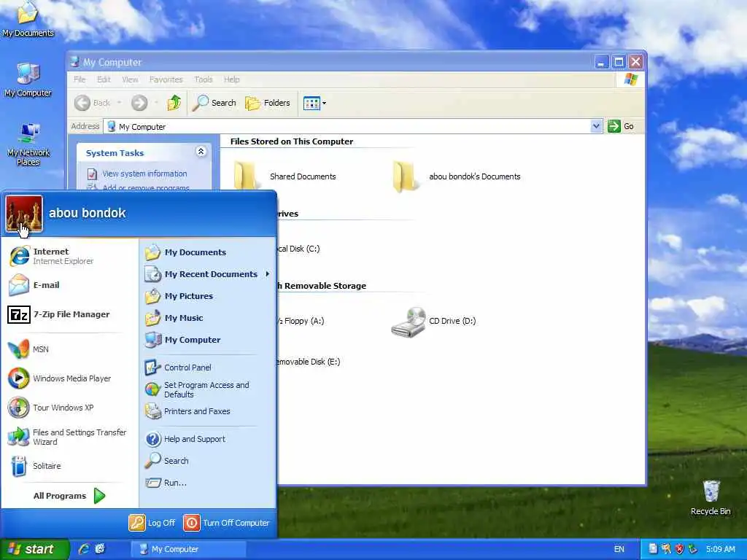Select Floppy (A:) drive label

pyautogui.click(x=301, y=321)
